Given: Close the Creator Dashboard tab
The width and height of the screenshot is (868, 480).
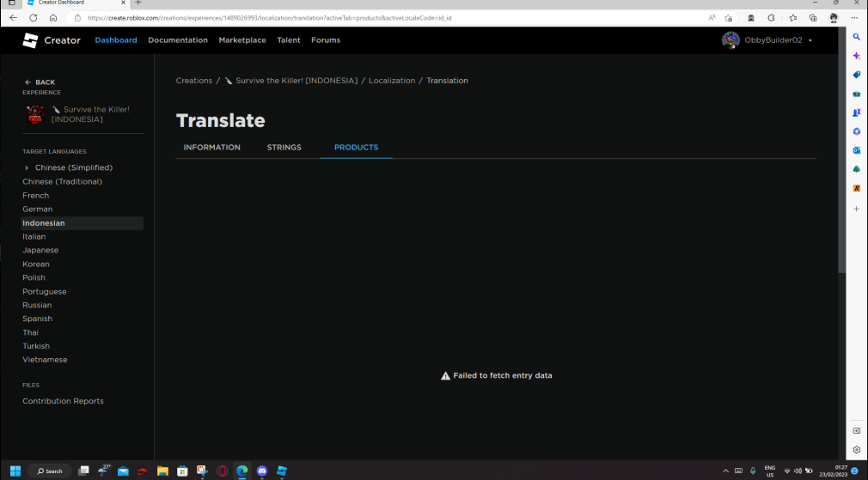Looking at the screenshot, I should (123, 3).
